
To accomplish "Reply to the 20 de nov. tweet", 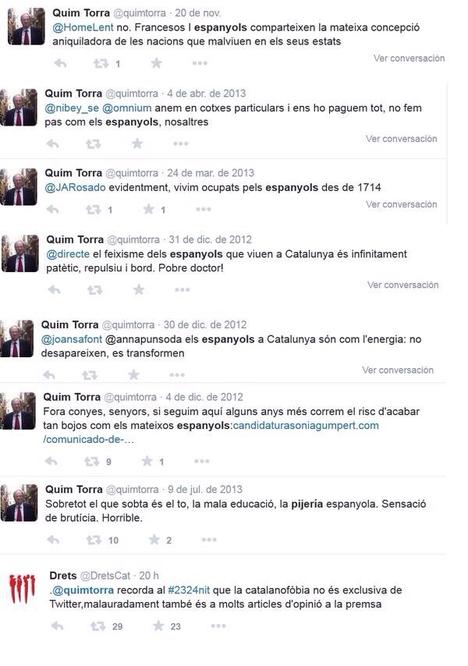I will tap(60, 64).
